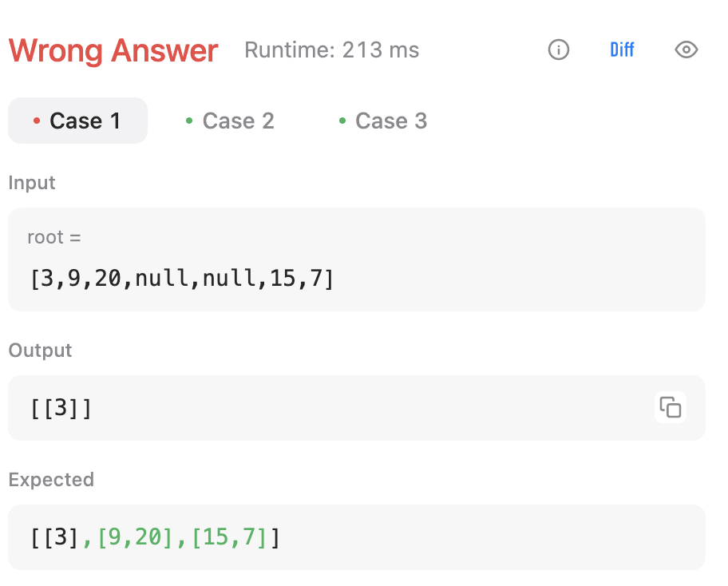The height and width of the screenshot is (586, 728).
Task: Toggle the eye visibility icon
Action: pos(686,49)
